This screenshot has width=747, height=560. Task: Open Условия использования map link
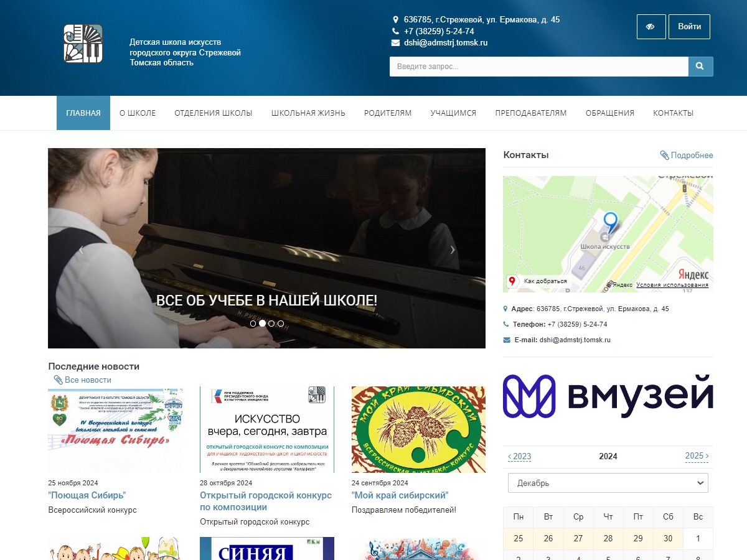click(672, 285)
